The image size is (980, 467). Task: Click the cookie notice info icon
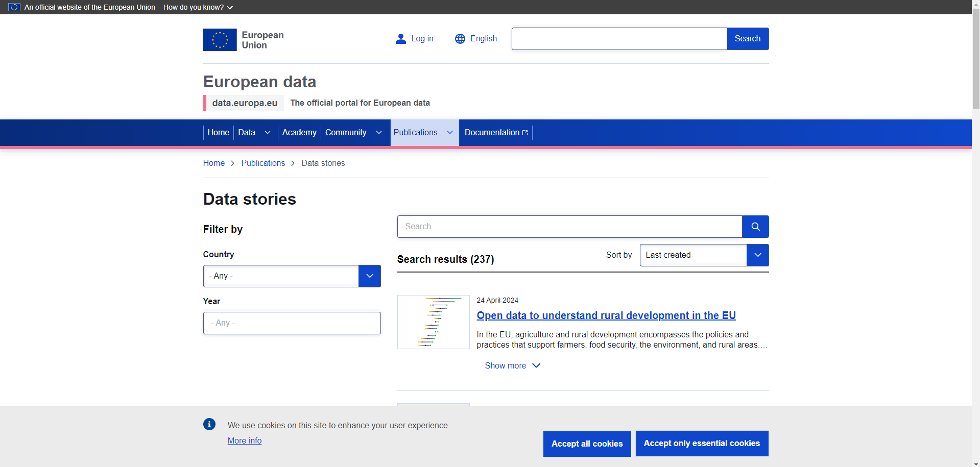209,424
